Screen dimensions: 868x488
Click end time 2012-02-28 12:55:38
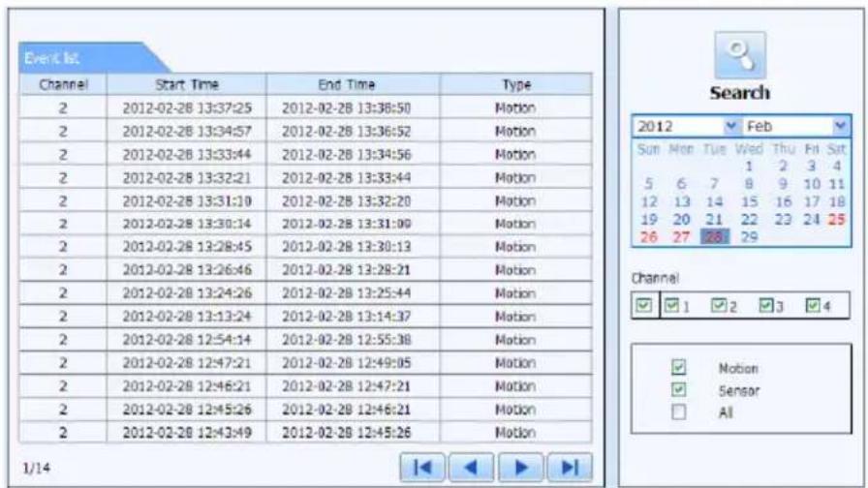coord(347,340)
